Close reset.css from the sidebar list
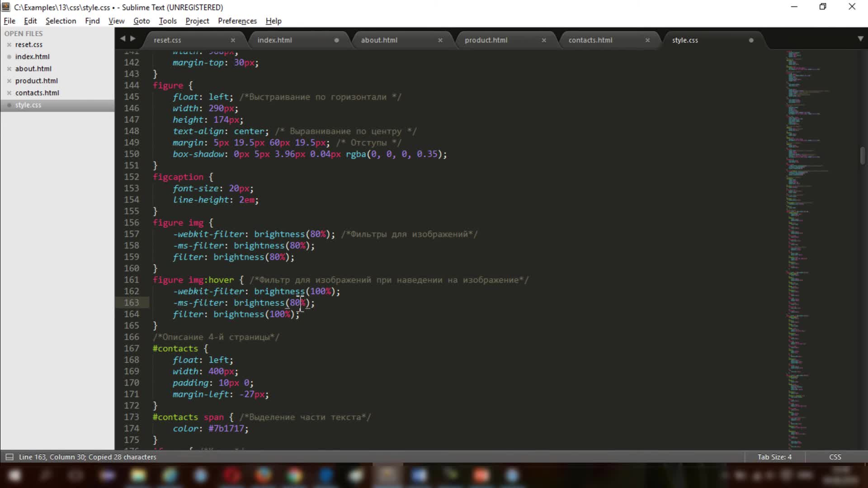Viewport: 868px width, 488px height. (9, 45)
